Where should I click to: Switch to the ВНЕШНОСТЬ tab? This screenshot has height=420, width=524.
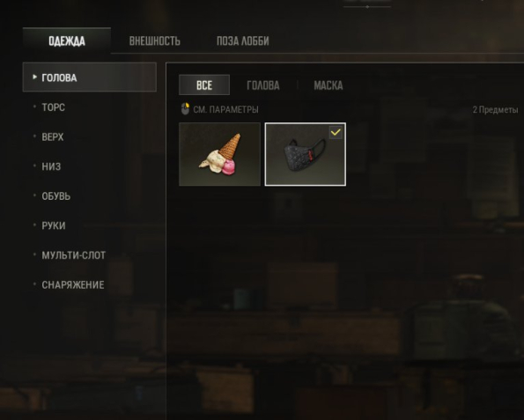[x=155, y=41]
